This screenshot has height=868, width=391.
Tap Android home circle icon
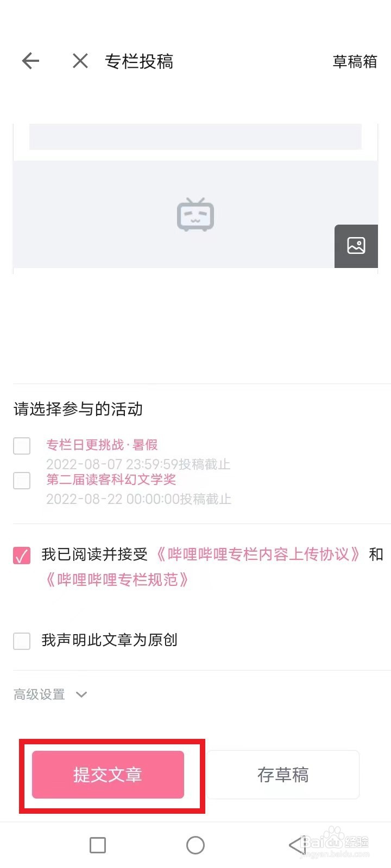pyautogui.click(x=195, y=845)
